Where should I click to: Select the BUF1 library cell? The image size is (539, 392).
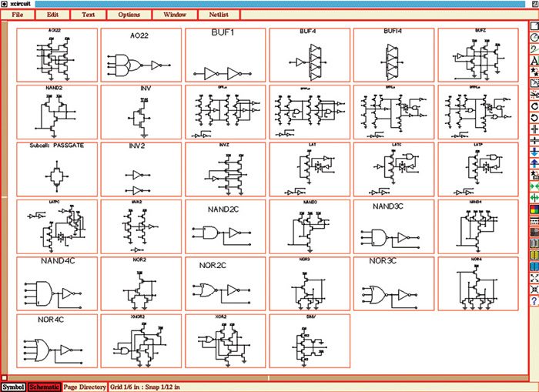point(225,56)
